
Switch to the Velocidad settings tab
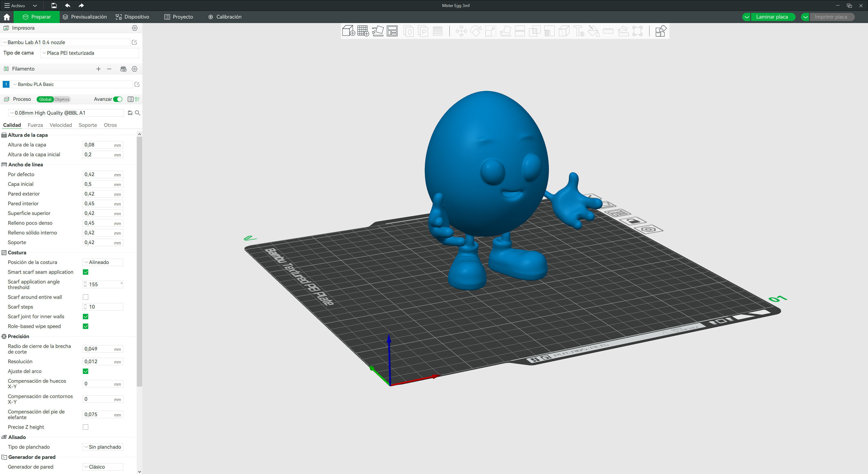pos(61,125)
